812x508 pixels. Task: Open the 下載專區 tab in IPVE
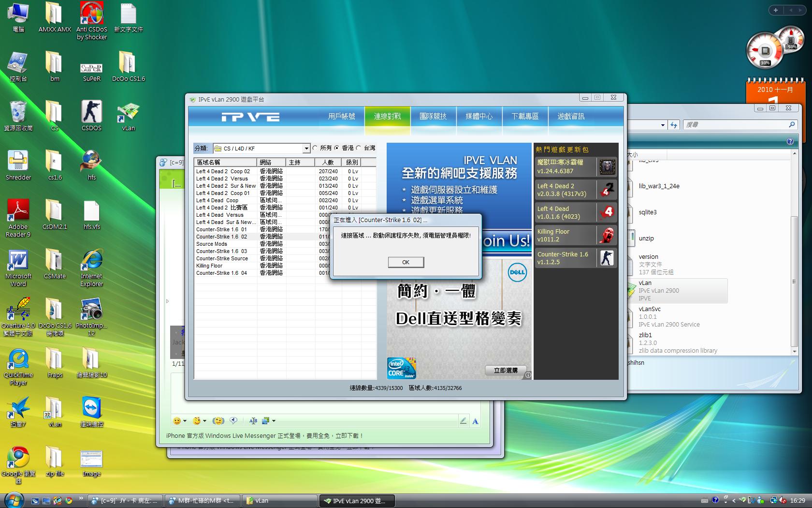(x=525, y=116)
